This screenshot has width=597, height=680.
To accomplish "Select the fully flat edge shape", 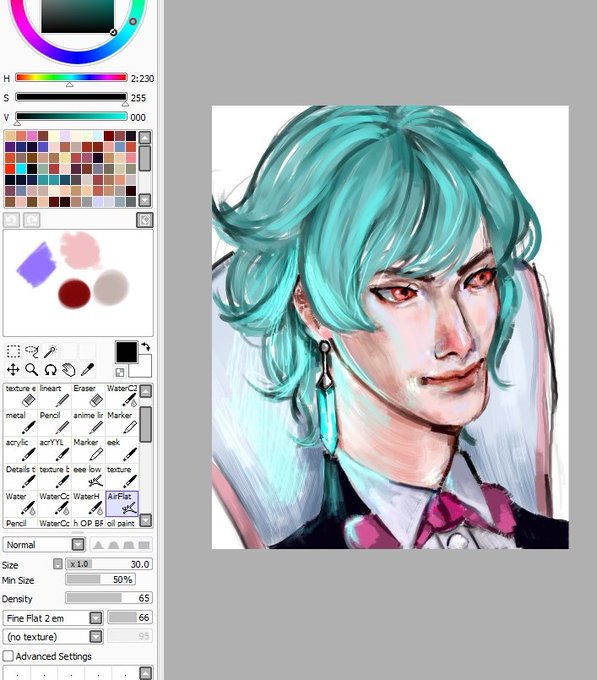I will coord(144,545).
